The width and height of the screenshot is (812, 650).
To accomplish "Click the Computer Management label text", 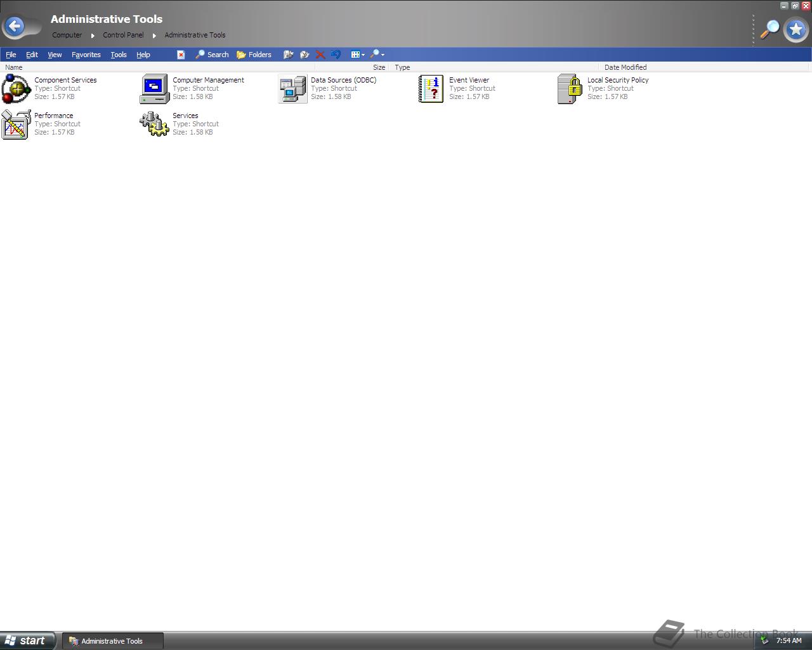I will (x=208, y=80).
